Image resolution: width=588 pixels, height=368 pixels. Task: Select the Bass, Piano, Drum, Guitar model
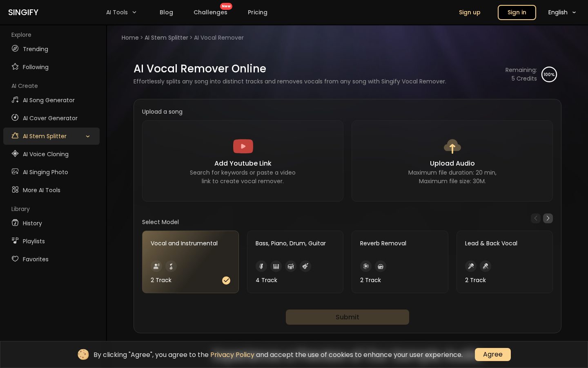[x=295, y=262]
